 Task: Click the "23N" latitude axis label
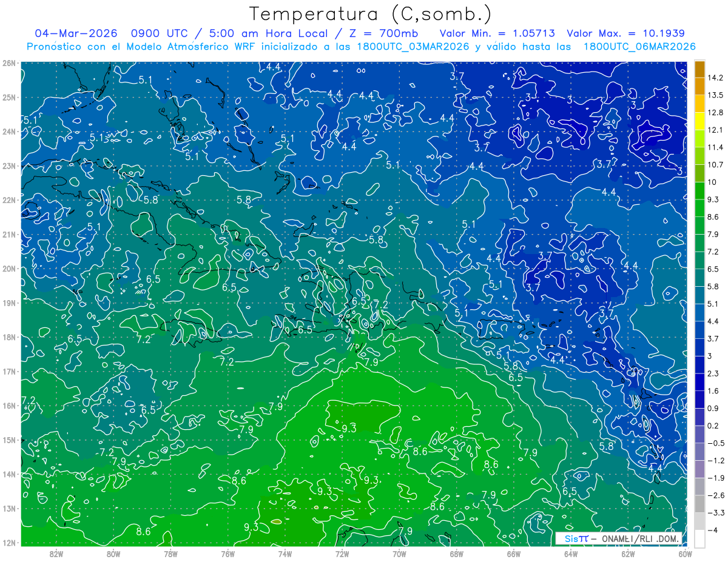pyautogui.click(x=9, y=166)
